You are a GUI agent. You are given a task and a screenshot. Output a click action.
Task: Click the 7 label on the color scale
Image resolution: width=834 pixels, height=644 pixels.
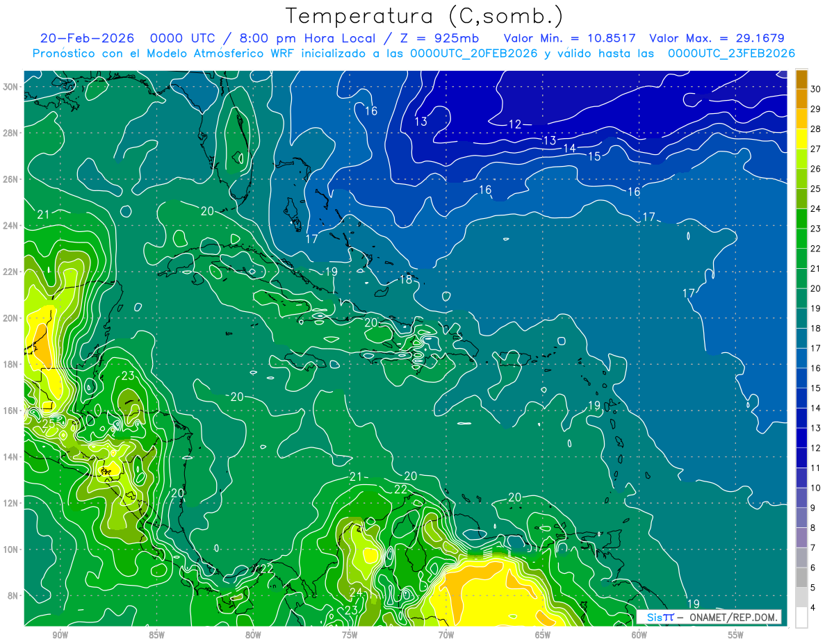pos(813,548)
